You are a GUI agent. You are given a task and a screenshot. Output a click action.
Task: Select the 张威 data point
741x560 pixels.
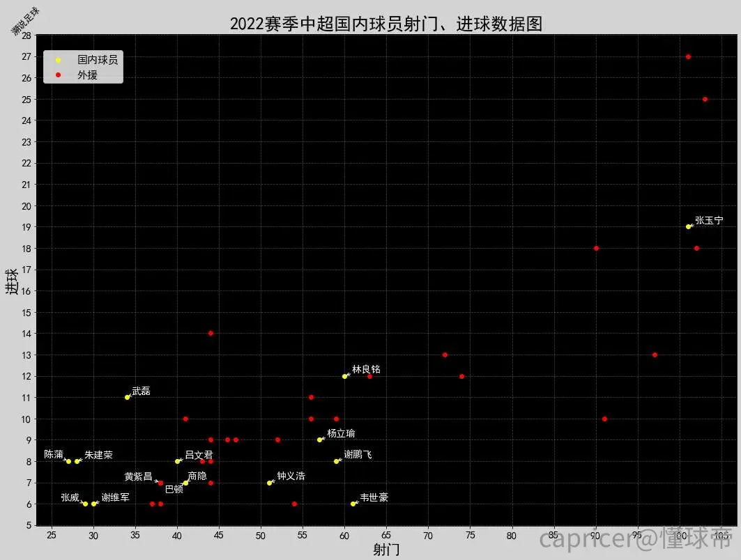(85, 504)
